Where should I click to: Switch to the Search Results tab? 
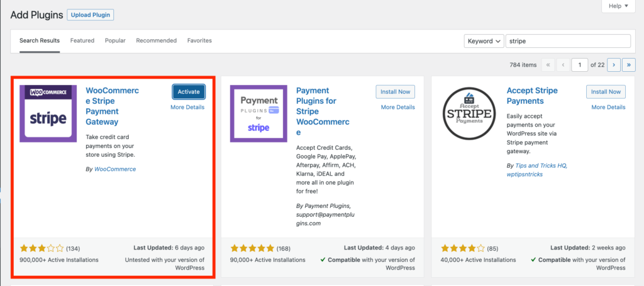[40, 41]
